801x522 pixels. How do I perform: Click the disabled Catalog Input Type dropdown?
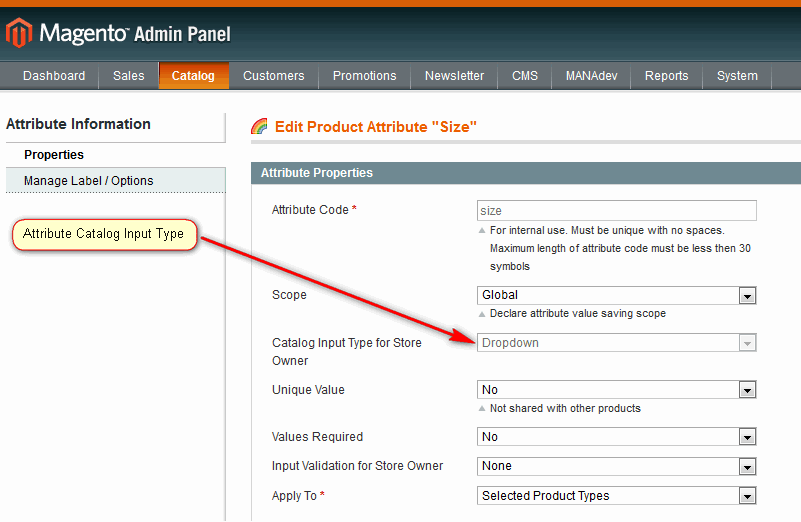[x=617, y=343]
